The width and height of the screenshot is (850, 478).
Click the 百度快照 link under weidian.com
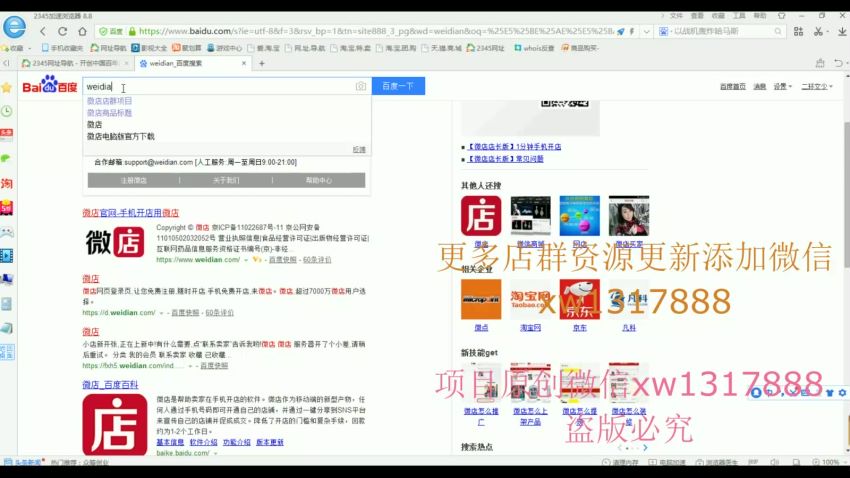click(282, 260)
